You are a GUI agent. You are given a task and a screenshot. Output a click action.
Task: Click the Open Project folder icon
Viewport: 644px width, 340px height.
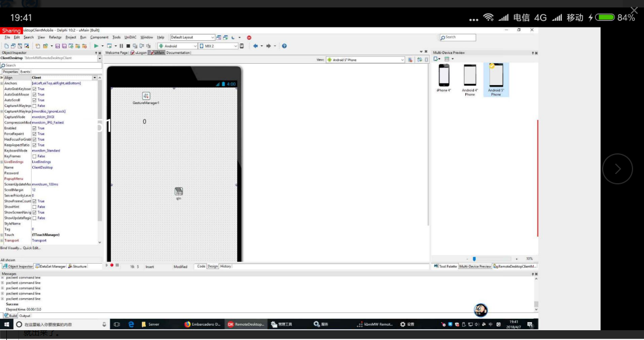pyautogui.click(x=45, y=46)
